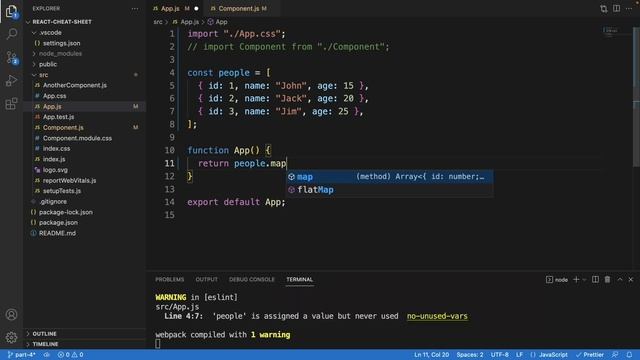Click the App symbol breadcrumb
This screenshot has width=640, height=360.
(x=218, y=22)
